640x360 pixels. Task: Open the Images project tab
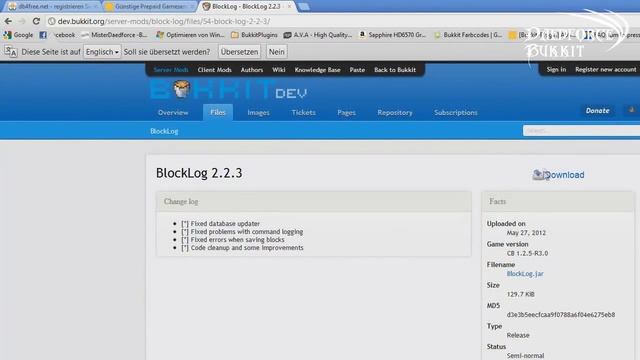(x=258, y=112)
